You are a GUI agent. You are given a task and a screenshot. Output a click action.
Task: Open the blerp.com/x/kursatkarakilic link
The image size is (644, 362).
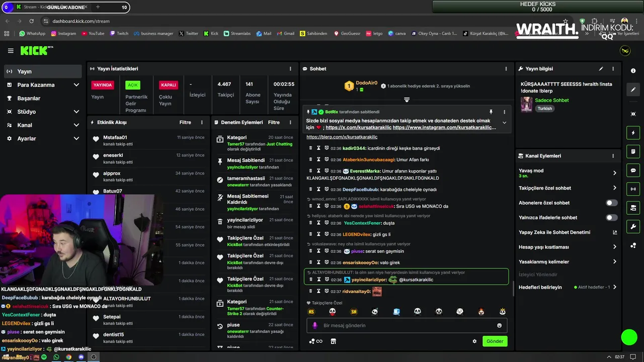(x=342, y=137)
